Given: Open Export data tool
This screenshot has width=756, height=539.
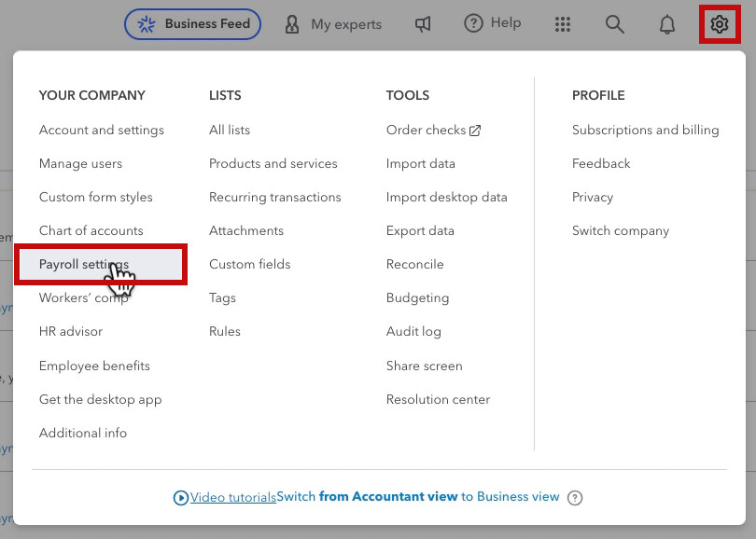Looking at the screenshot, I should (x=420, y=230).
